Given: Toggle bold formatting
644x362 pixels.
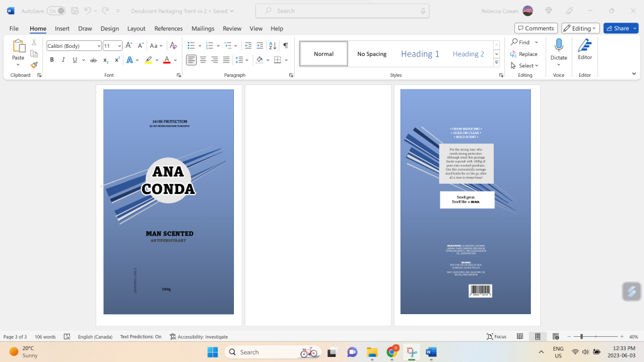Looking at the screenshot, I should pyautogui.click(x=52, y=60).
